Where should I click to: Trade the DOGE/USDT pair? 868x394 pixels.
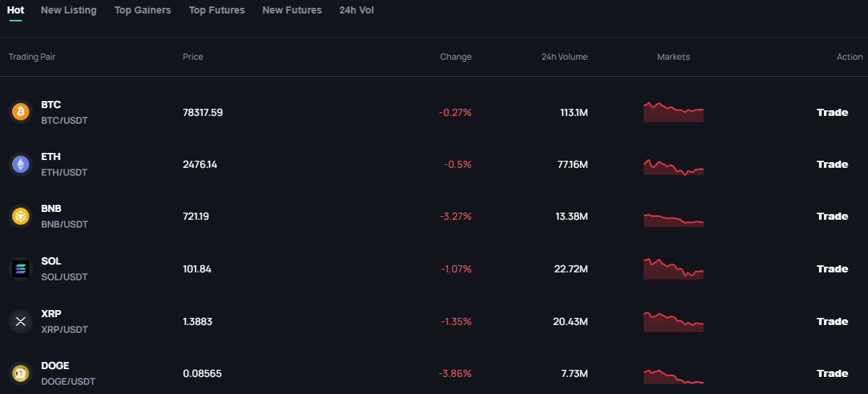click(832, 373)
